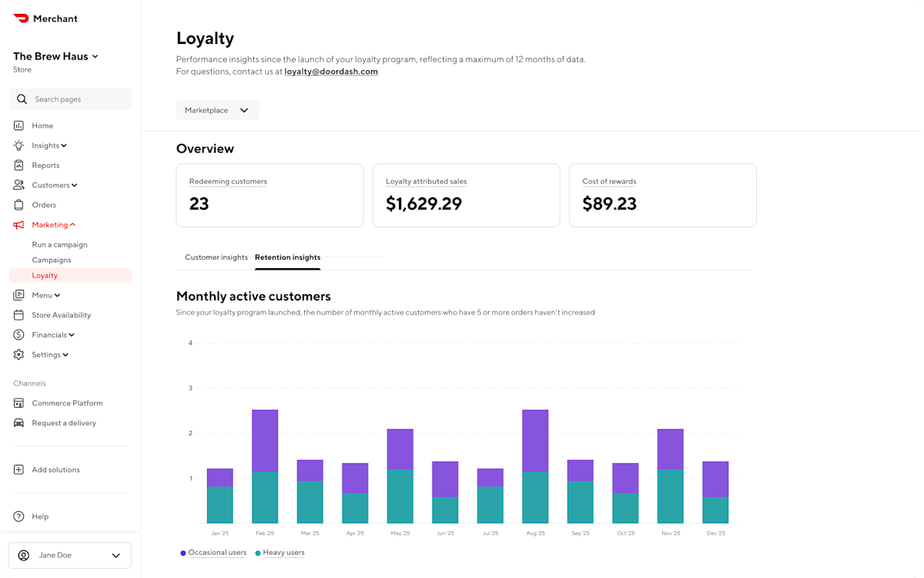Image resolution: width=924 pixels, height=578 pixels.
Task: Click the DoorDash Merchant logo
Action: [45, 18]
